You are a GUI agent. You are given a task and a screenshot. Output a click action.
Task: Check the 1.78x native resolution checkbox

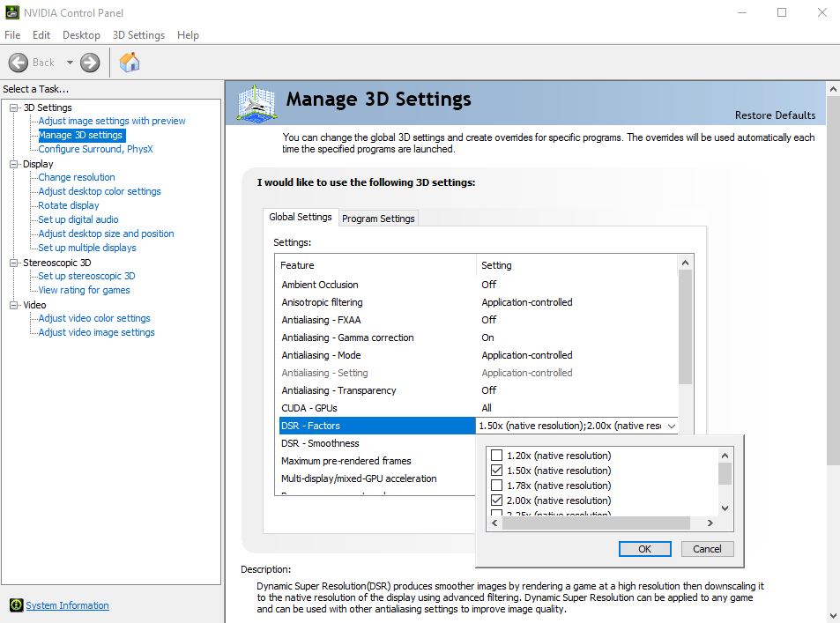pyautogui.click(x=496, y=486)
